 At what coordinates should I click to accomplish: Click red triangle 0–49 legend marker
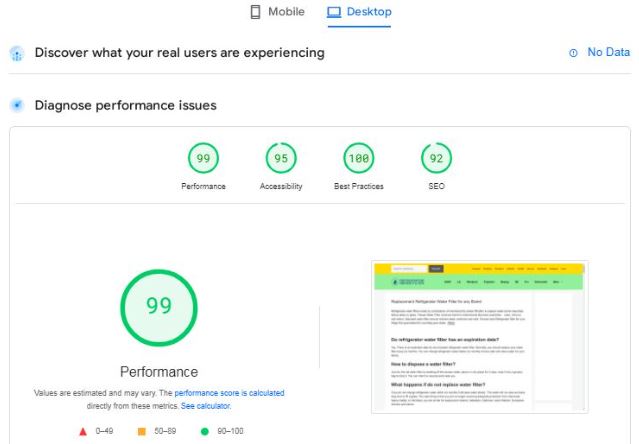pos(83,431)
